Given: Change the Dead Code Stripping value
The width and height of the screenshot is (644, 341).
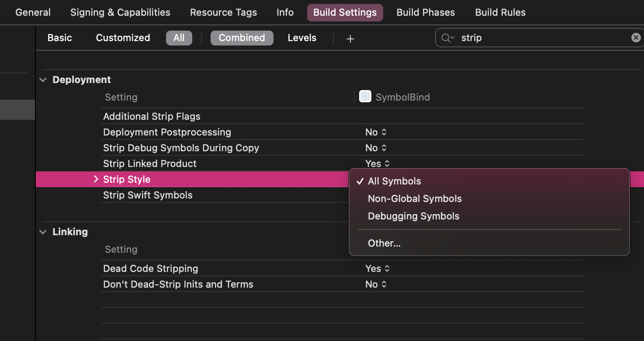Looking at the screenshot, I should pos(377,268).
